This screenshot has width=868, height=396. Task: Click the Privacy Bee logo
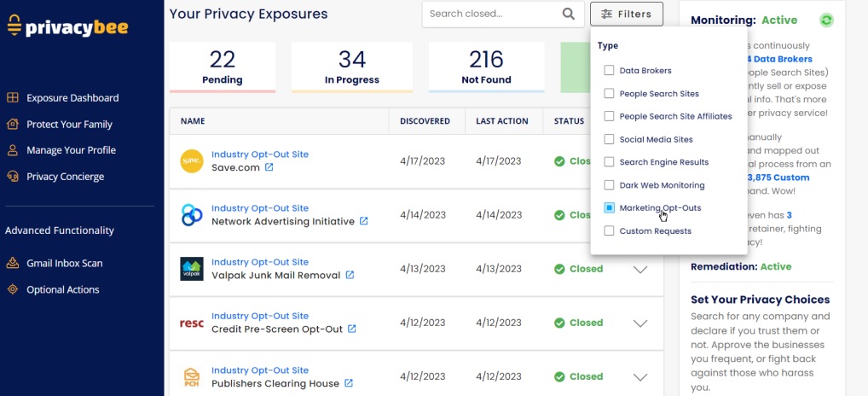(x=67, y=26)
